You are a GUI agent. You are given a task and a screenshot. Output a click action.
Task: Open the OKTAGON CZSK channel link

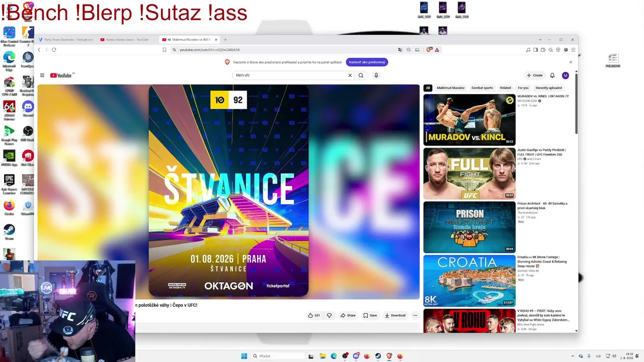click(x=527, y=101)
